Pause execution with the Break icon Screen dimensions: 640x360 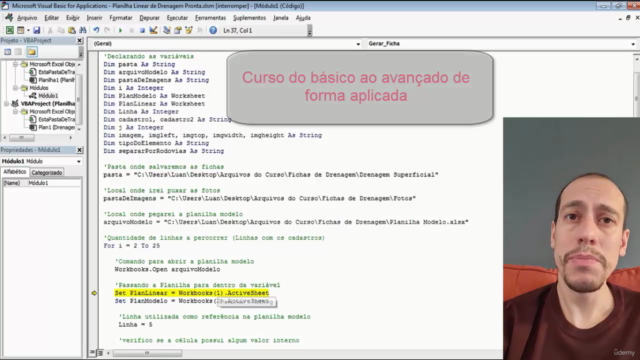[x=131, y=30]
